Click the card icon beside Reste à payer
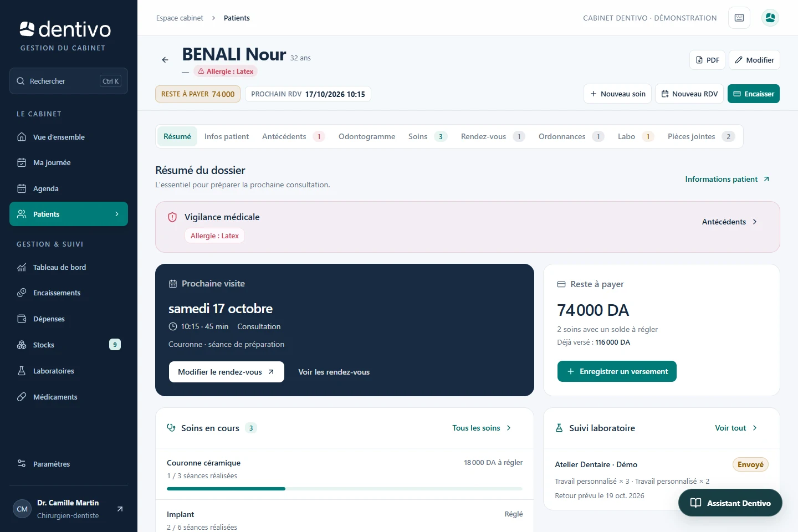This screenshot has height=532, width=798. 561,284
